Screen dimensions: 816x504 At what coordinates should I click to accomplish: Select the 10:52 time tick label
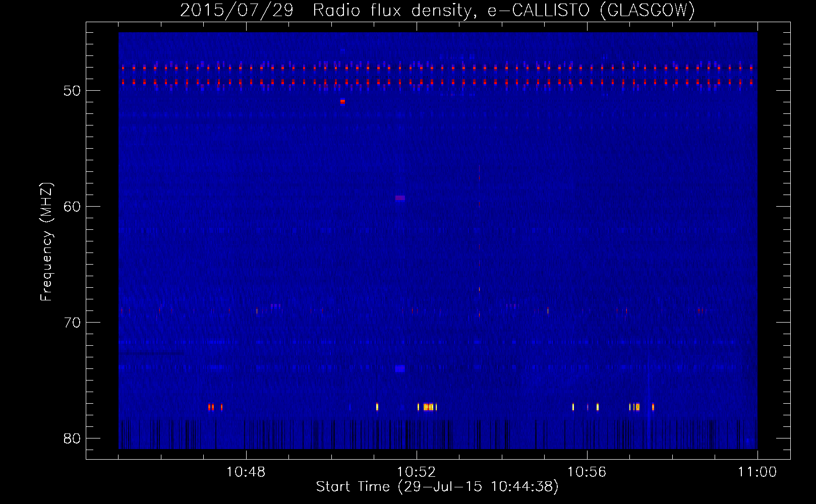click(x=416, y=472)
